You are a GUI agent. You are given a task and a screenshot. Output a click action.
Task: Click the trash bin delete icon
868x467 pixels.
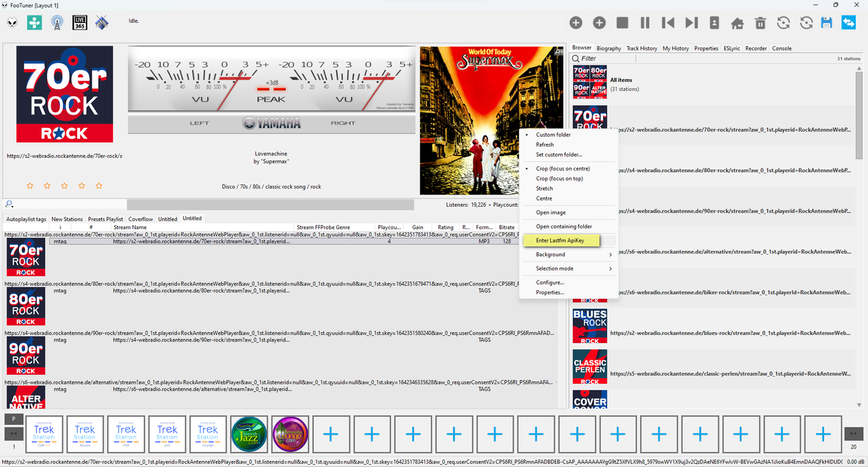[x=761, y=22]
